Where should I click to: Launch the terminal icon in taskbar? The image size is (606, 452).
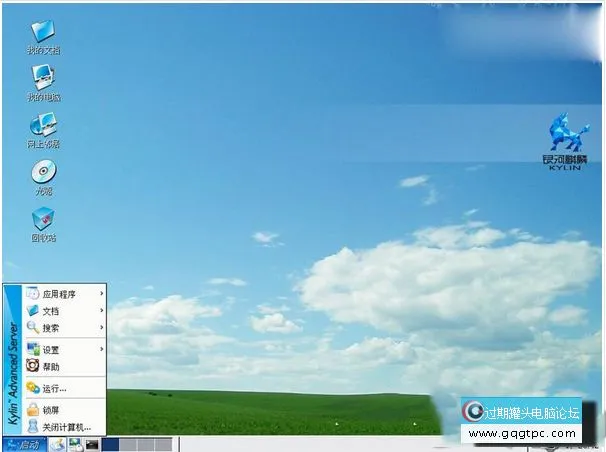coord(92,444)
